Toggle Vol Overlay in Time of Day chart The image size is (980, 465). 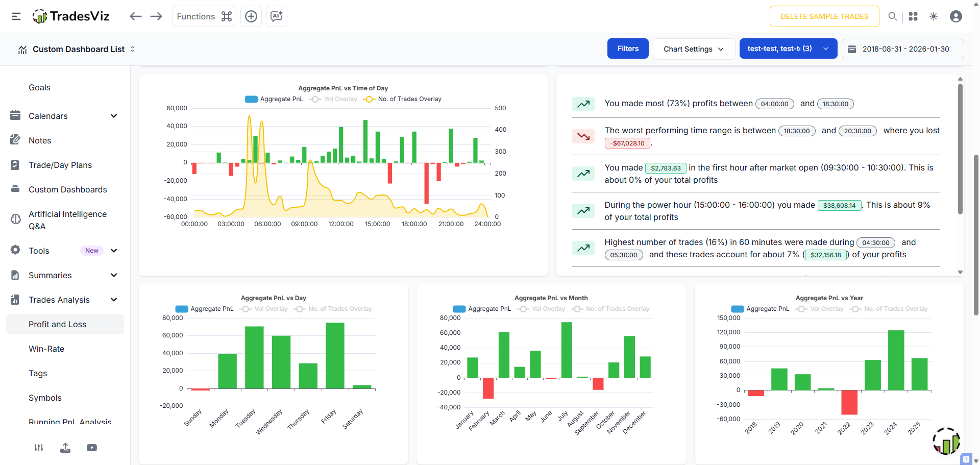[333, 99]
